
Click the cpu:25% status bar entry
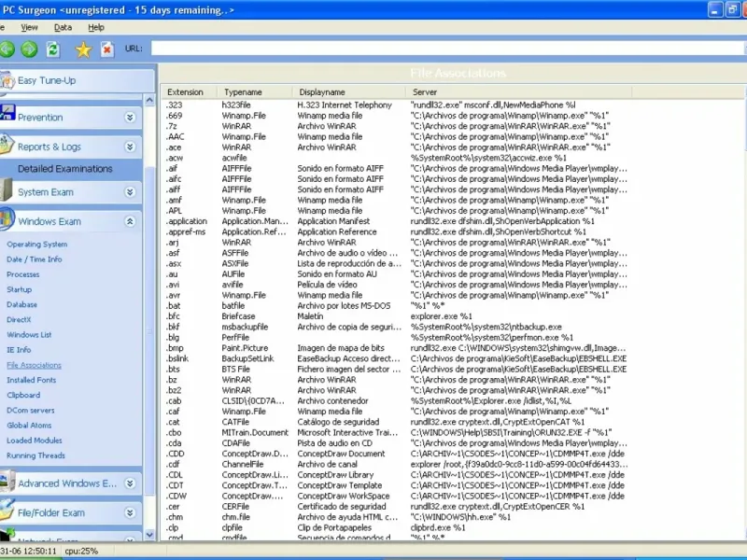[81, 551]
